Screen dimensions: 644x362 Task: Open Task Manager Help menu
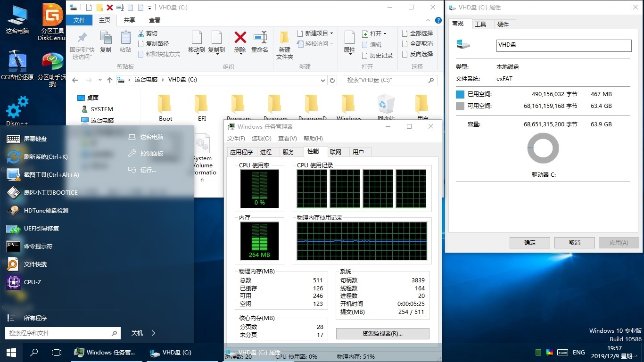[313, 139]
